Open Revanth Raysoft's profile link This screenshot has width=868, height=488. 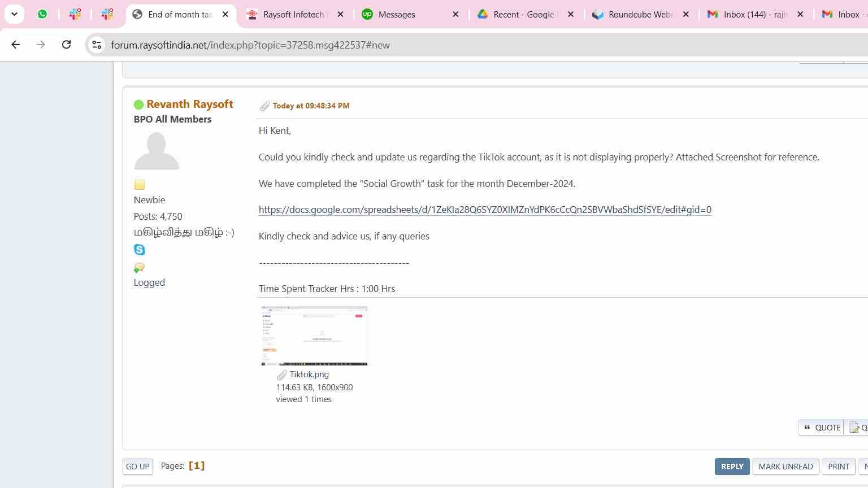(190, 104)
